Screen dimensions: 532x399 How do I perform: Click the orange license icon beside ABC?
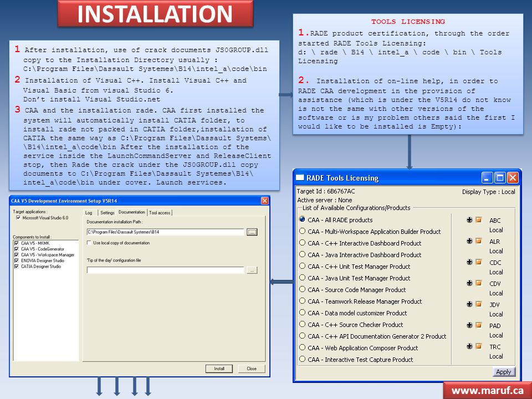479,220
